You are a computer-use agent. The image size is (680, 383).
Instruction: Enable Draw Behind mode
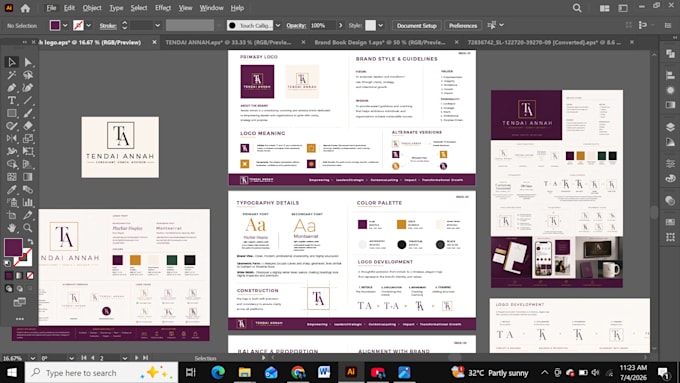click(20, 288)
